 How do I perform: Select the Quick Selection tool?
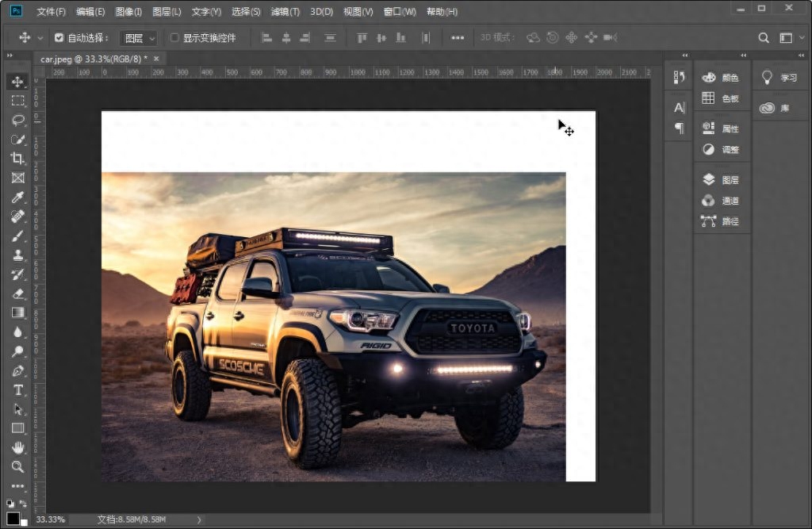(17, 140)
